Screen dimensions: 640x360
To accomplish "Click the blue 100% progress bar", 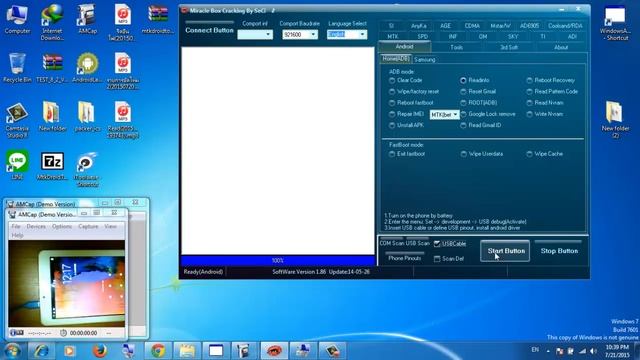I will pos(278,260).
